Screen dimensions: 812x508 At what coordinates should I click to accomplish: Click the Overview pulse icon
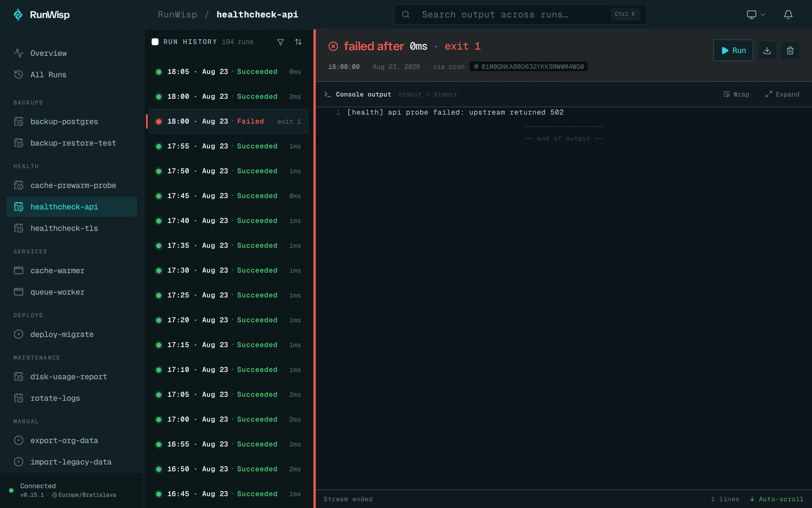[18, 53]
